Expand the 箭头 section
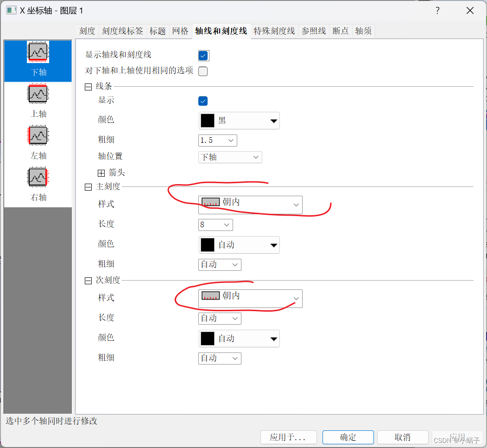487x448 pixels. (x=101, y=173)
